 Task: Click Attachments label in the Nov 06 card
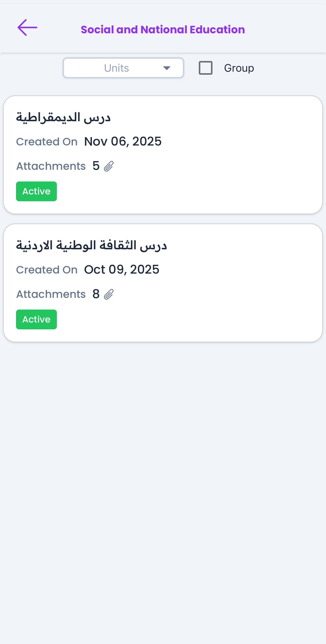click(x=51, y=166)
